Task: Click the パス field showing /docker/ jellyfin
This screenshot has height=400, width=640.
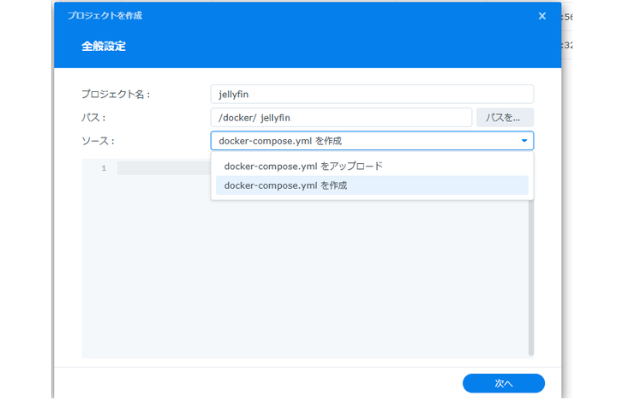Action: pyautogui.click(x=341, y=118)
